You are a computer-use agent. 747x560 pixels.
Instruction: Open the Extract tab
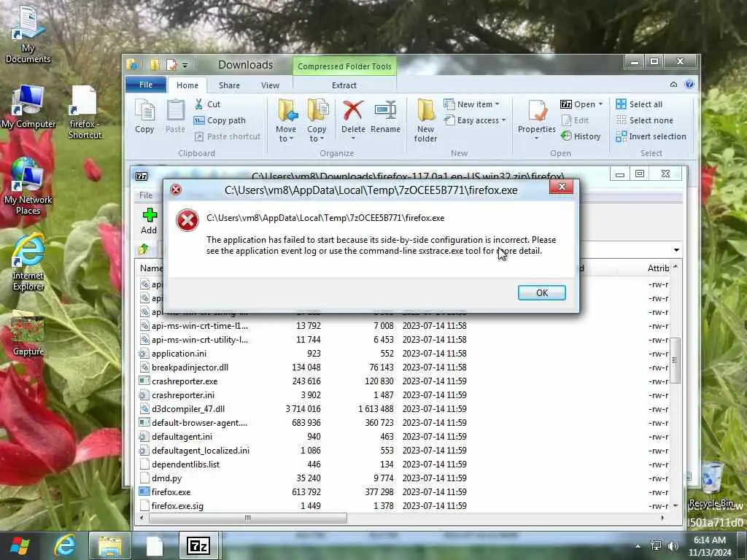344,85
